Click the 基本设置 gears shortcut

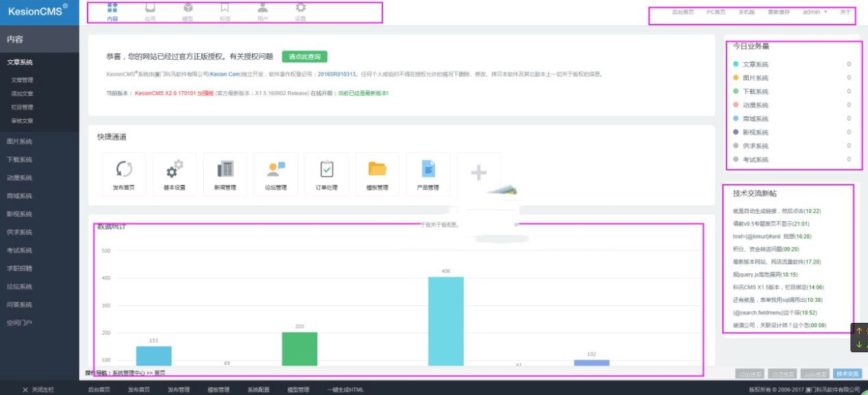[174, 174]
